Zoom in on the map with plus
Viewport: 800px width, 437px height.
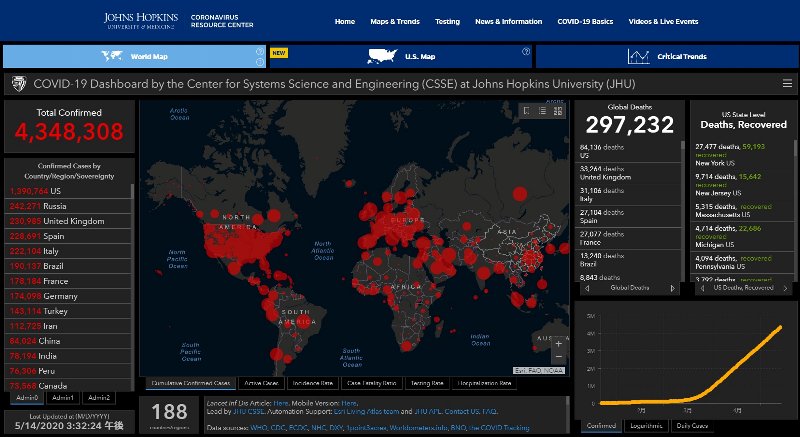tap(559, 343)
